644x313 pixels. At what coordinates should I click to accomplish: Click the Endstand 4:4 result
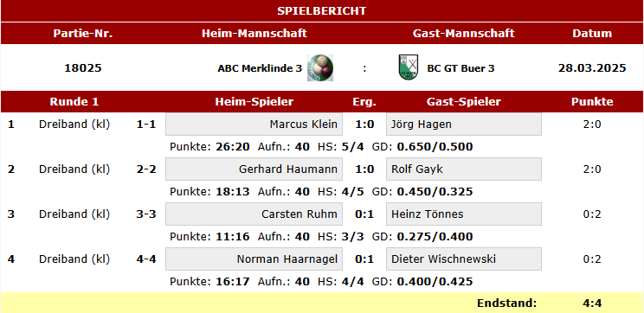pyautogui.click(x=592, y=303)
